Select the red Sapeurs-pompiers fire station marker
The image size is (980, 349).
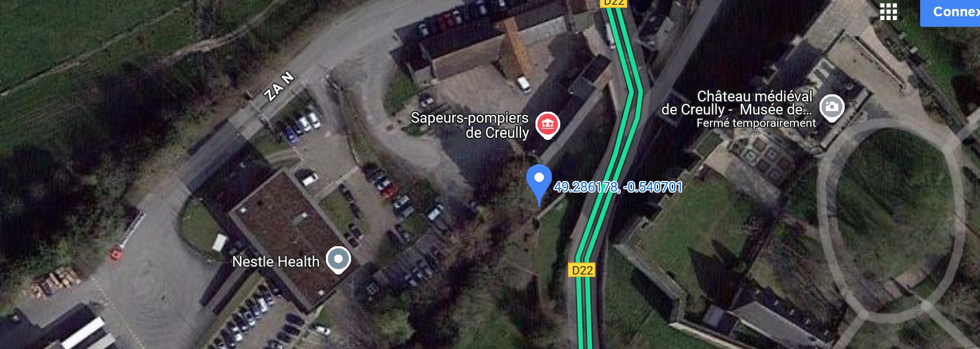point(548,125)
